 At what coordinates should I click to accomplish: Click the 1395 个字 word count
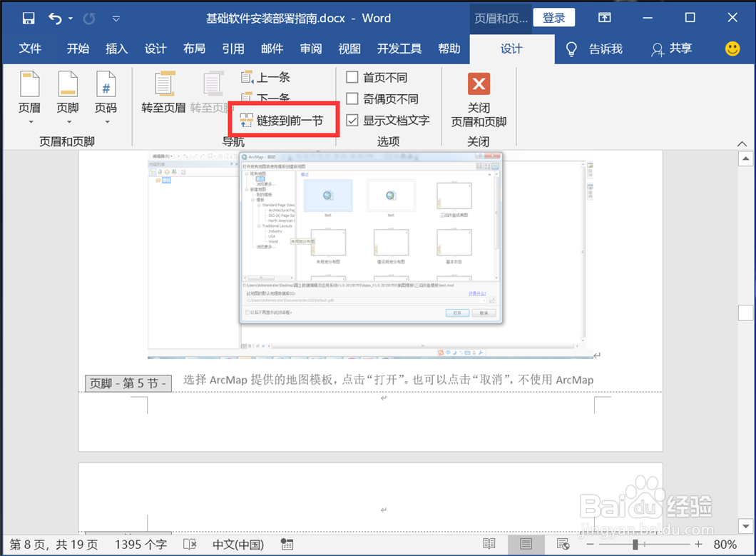[141, 545]
